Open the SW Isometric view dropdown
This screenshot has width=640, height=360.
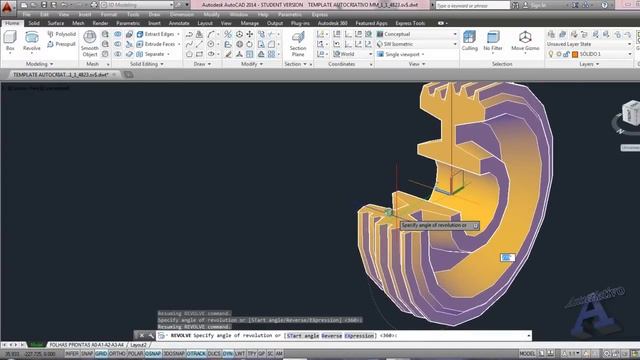[x=417, y=44]
